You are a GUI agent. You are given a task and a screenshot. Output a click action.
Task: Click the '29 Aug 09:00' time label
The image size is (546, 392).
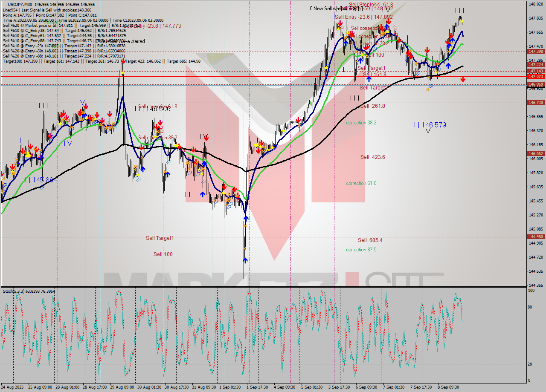[122, 387]
